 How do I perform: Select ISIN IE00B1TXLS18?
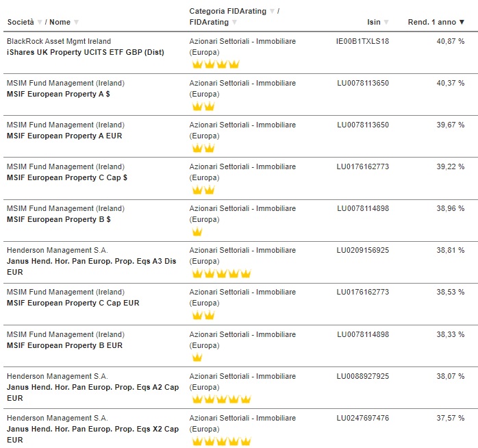coord(362,41)
